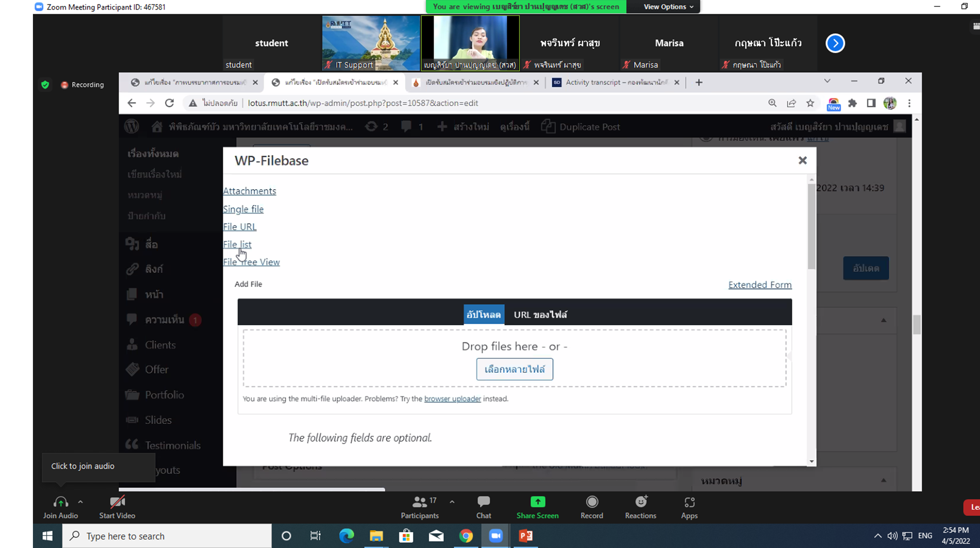Open the Participants panel

419,507
